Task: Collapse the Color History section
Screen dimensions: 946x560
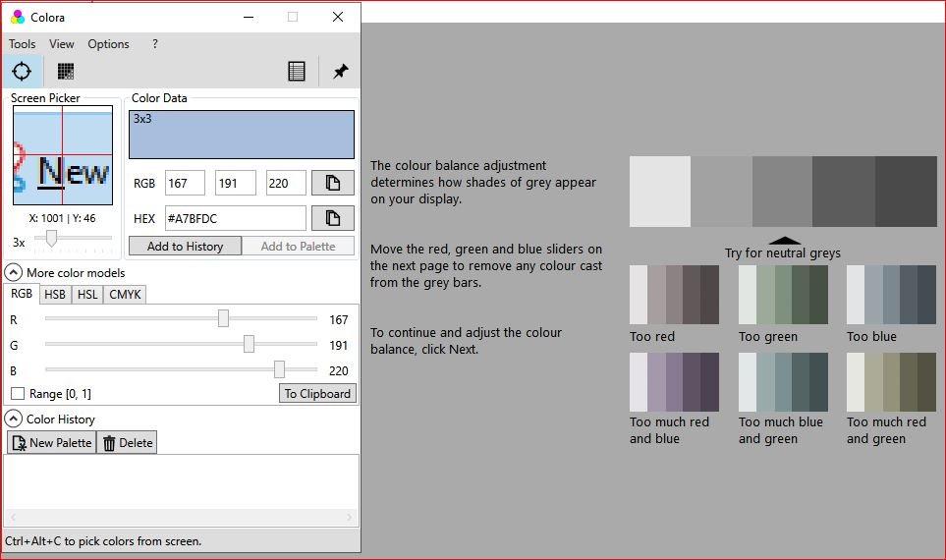Action: point(14,419)
